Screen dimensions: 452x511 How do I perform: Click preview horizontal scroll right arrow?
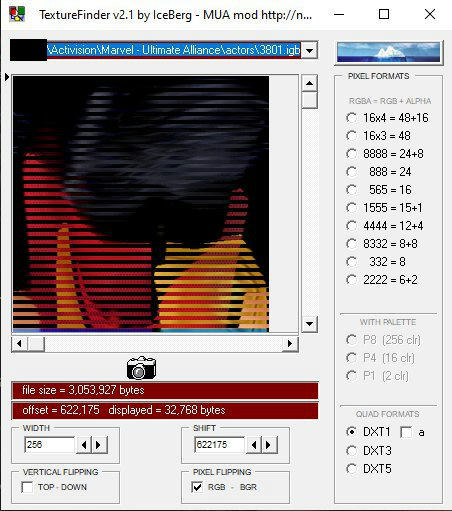[x=290, y=344]
